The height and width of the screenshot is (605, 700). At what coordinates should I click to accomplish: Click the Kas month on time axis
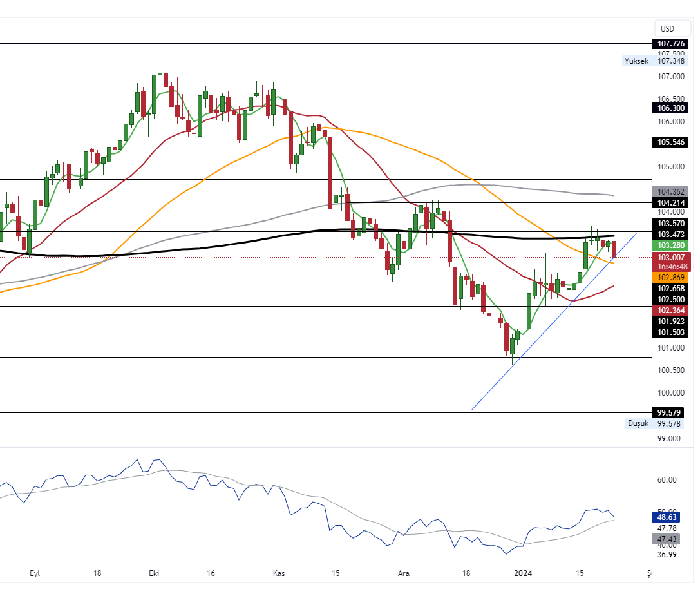tap(279, 573)
